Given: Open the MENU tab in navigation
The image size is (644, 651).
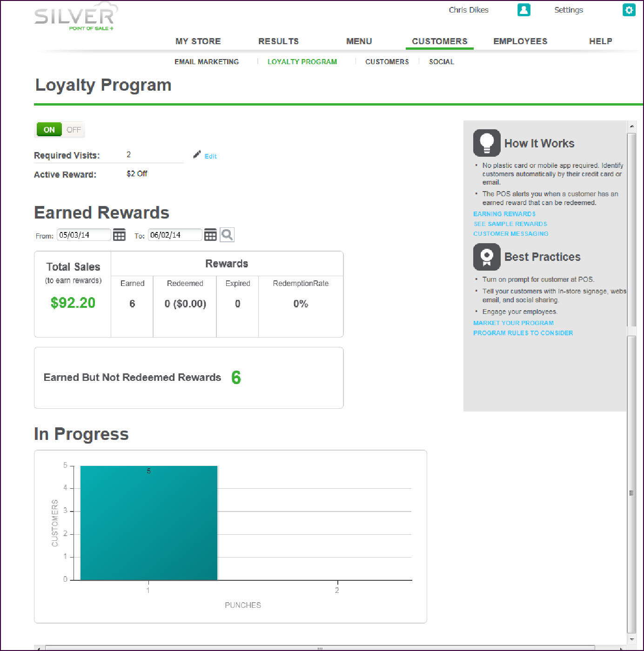Looking at the screenshot, I should pos(359,41).
